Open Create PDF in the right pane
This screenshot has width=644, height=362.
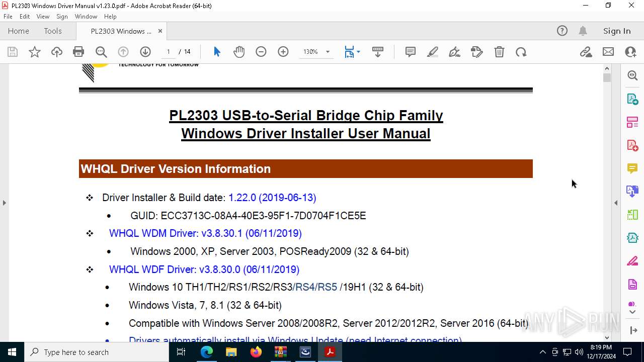pyautogui.click(x=632, y=145)
